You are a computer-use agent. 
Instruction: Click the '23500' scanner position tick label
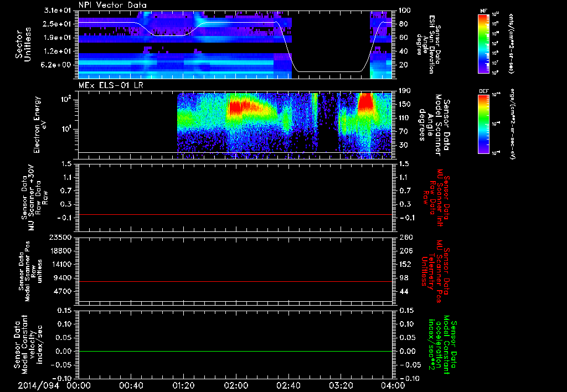point(61,238)
